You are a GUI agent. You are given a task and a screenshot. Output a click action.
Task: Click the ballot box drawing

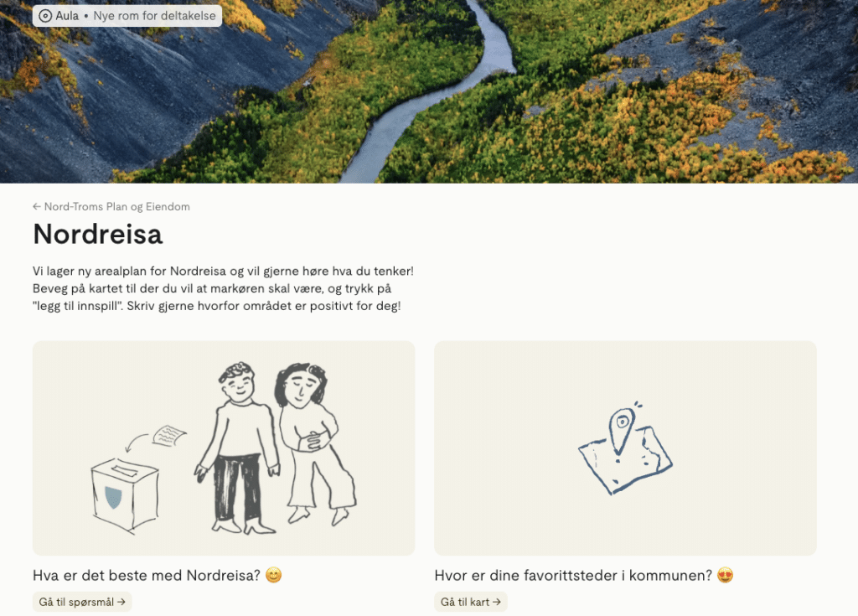pyautogui.click(x=126, y=495)
